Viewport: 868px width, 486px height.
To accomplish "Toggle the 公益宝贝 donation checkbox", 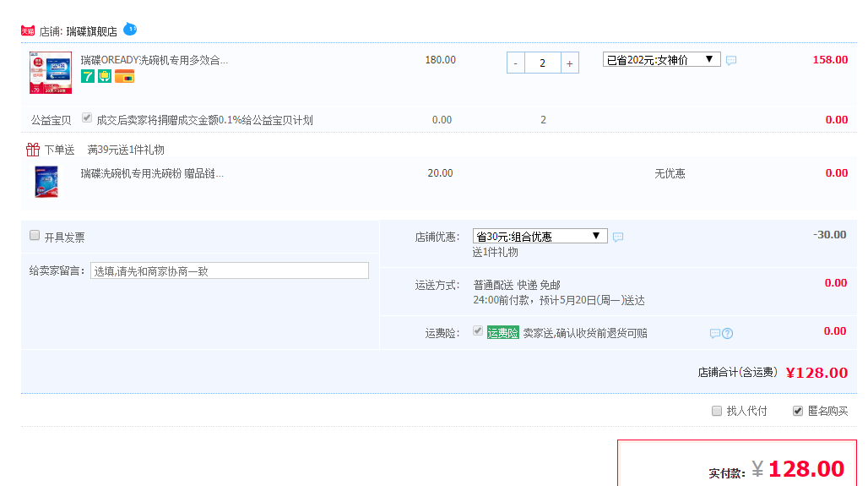I will 87,117.
